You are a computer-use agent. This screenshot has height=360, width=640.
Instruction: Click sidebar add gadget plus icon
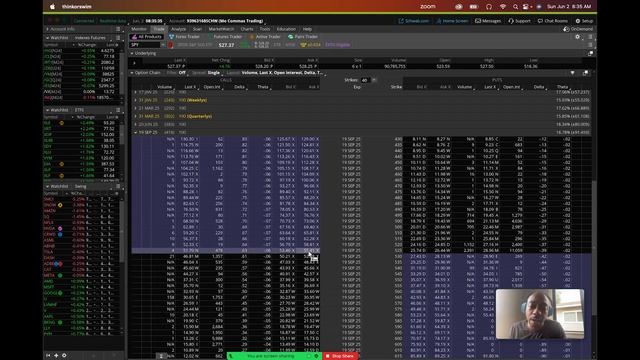pos(56,356)
